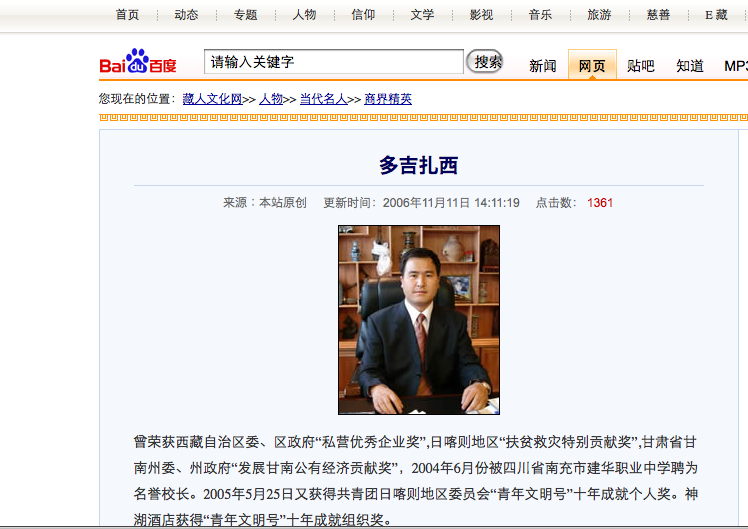748x529 pixels.
Task: Click the Baidu paw logo
Action: [x=138, y=61]
